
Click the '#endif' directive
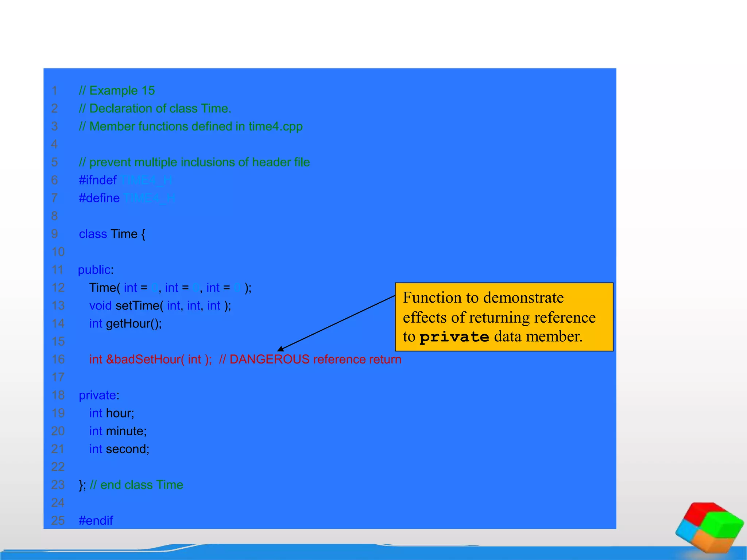tap(96, 521)
